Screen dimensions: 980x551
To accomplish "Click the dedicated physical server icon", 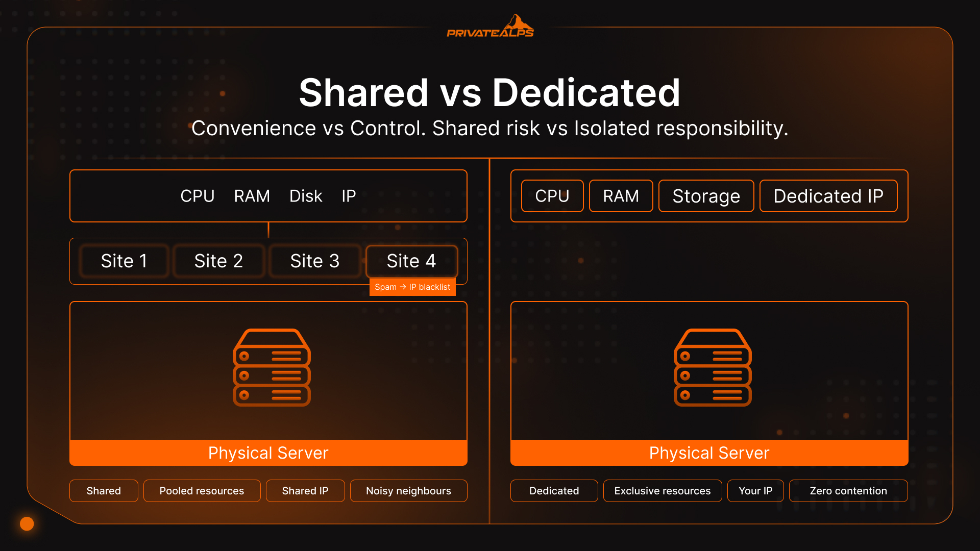I will [x=713, y=367].
